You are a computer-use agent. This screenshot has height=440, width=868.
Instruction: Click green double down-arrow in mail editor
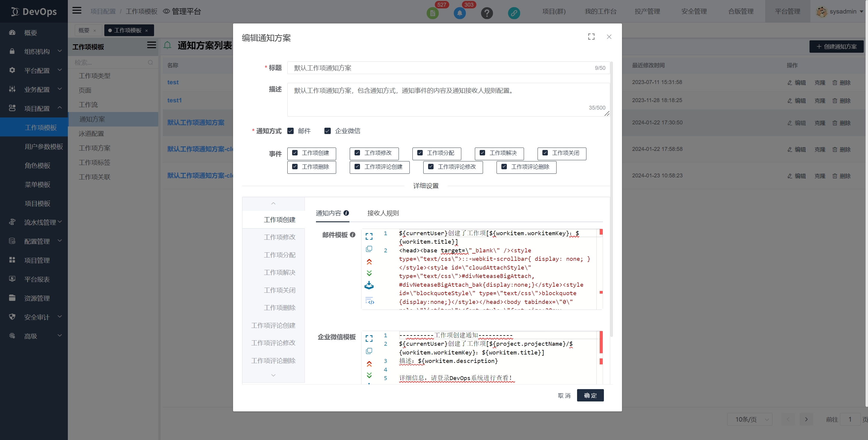tap(369, 273)
